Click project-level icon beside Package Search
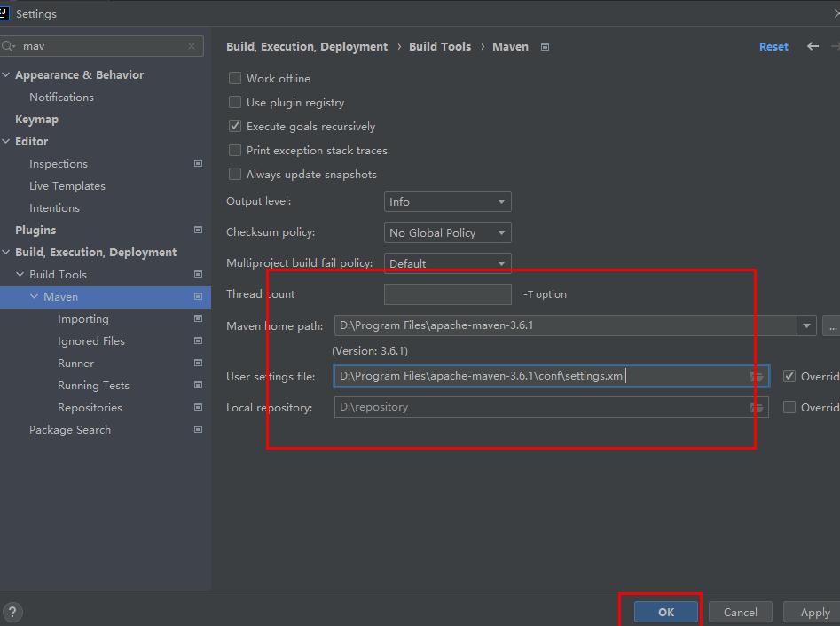The width and height of the screenshot is (840, 626). tap(198, 429)
